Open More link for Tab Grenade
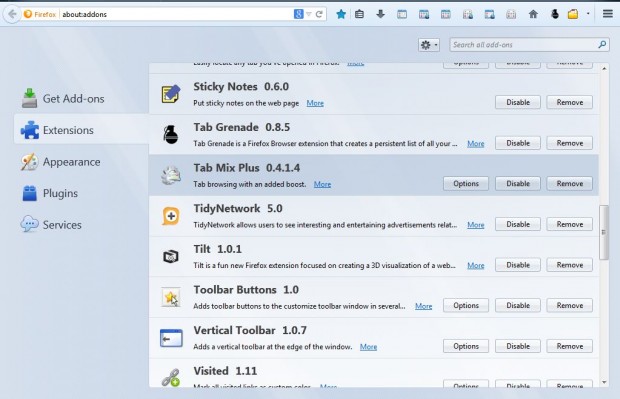The image size is (620, 399). [476, 144]
